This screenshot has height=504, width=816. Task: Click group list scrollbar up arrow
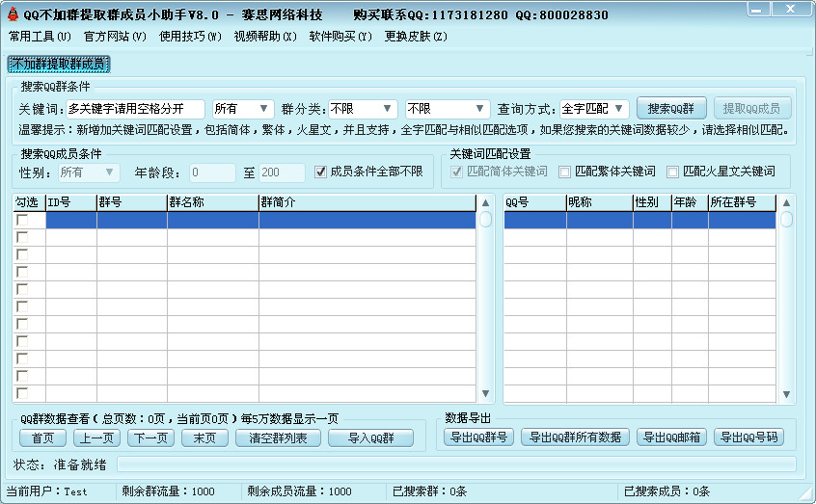485,202
